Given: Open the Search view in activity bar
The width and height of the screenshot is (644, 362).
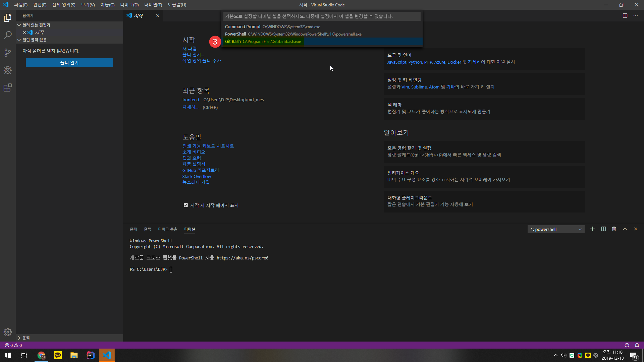Looking at the screenshot, I should pos(8,35).
